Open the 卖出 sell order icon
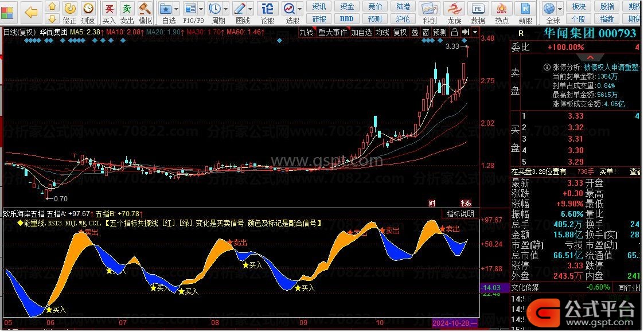Screen dimensions: 644x332 click(x=127, y=12)
